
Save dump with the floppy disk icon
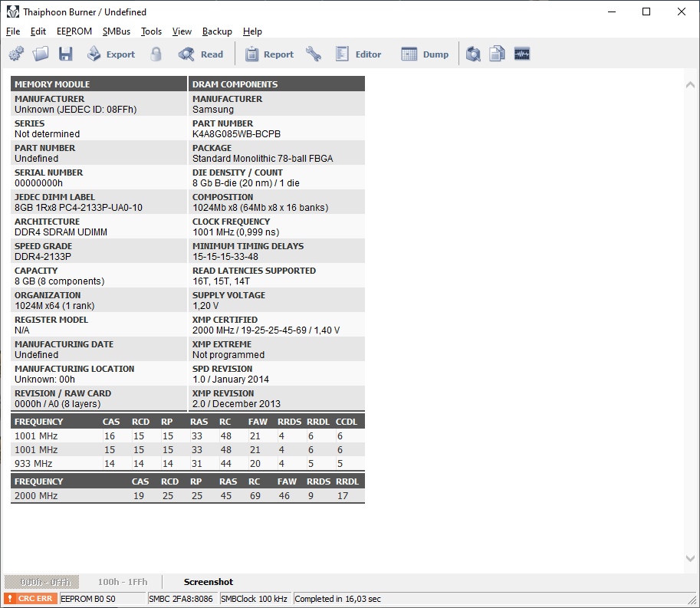[x=66, y=54]
